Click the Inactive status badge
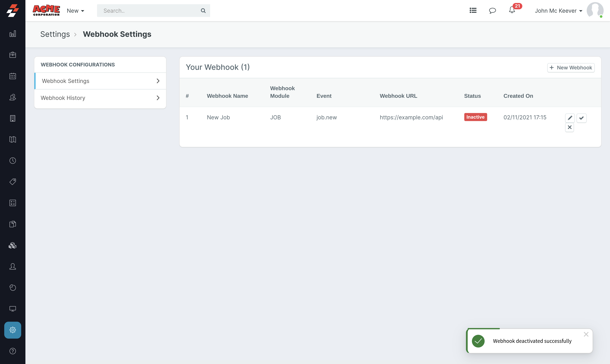 point(475,117)
